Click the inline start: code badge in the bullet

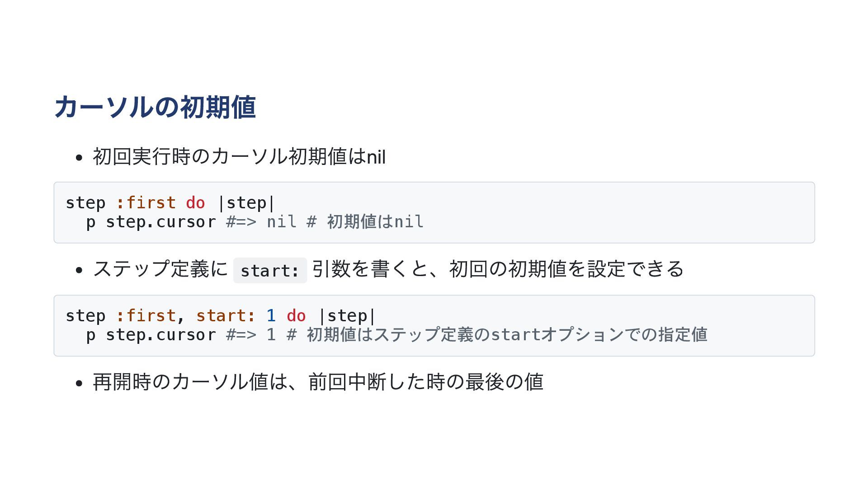[270, 271]
